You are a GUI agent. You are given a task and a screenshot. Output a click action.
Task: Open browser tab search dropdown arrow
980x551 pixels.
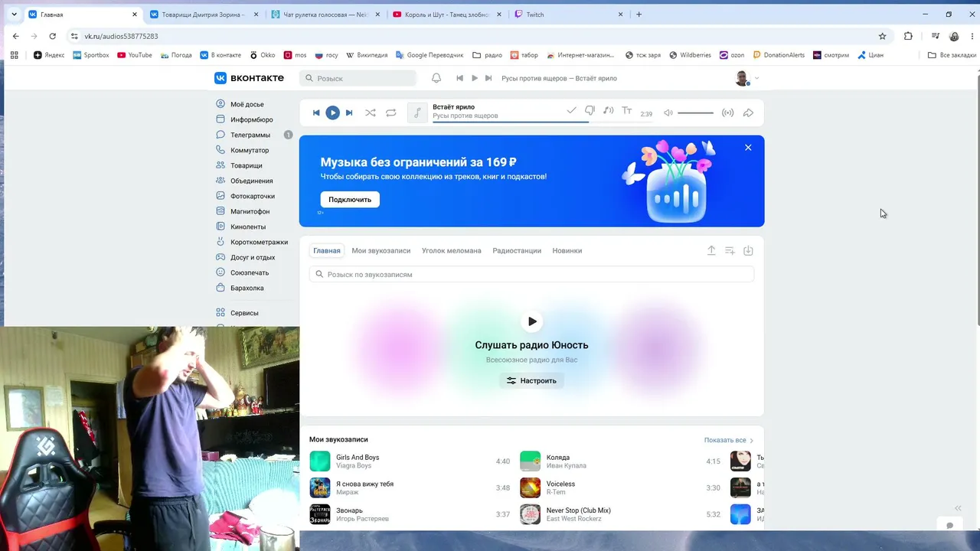point(14,15)
